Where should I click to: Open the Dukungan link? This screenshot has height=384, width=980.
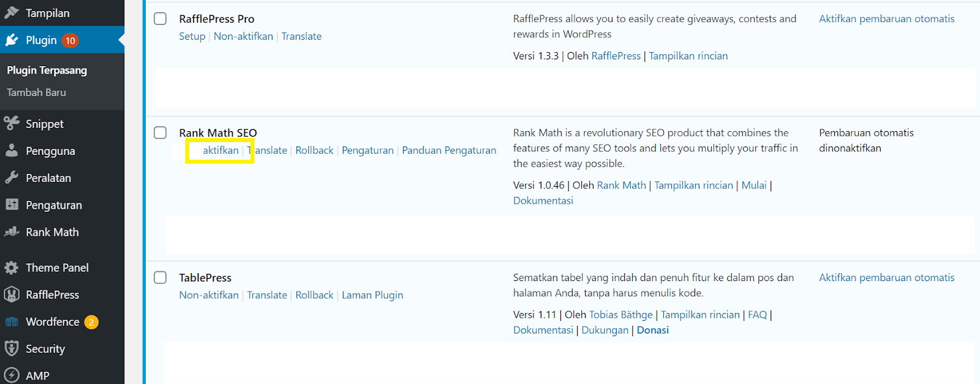pyautogui.click(x=605, y=329)
